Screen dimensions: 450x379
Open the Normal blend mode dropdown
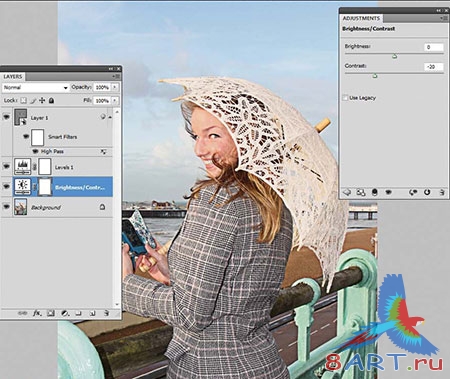click(x=35, y=87)
